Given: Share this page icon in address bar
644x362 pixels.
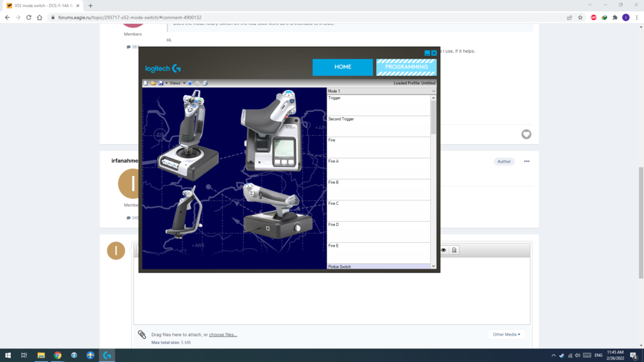Looking at the screenshot, I should [x=569, y=17].
